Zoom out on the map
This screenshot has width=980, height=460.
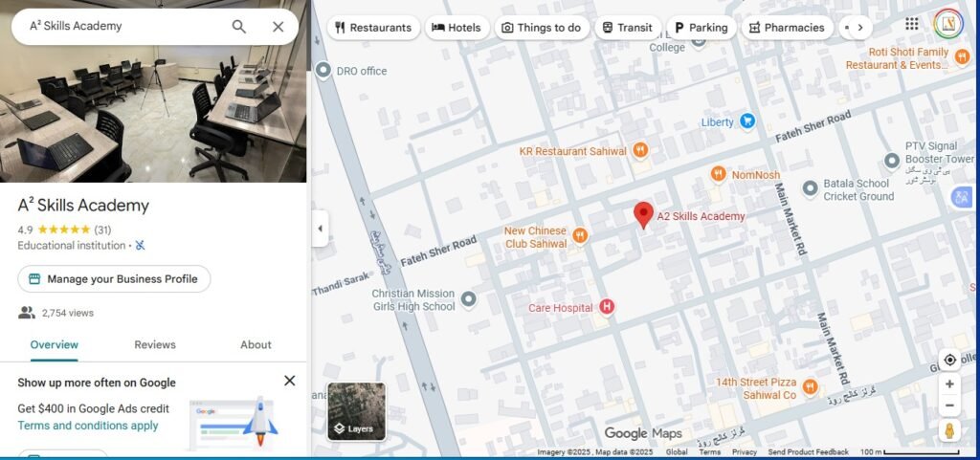point(949,405)
